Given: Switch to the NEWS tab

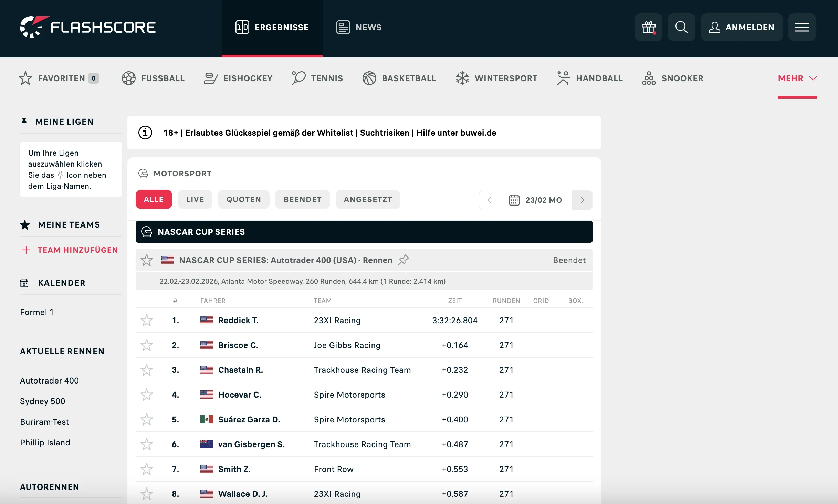Looking at the screenshot, I should tap(359, 27).
